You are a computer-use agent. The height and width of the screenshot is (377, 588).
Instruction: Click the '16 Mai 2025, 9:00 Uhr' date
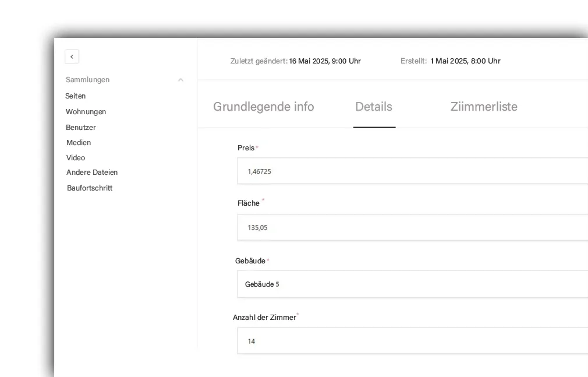[x=325, y=61]
